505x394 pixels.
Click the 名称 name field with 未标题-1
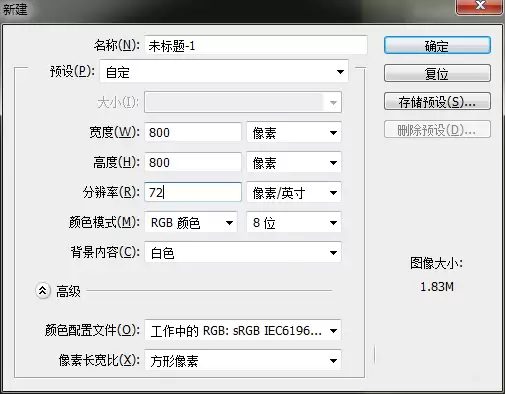[256, 45]
